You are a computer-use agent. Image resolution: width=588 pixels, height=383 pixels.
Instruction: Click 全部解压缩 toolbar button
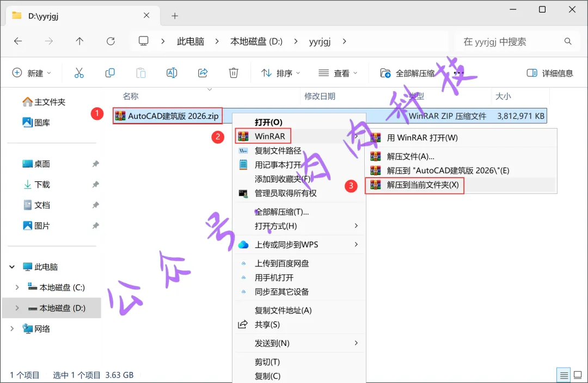[407, 73]
